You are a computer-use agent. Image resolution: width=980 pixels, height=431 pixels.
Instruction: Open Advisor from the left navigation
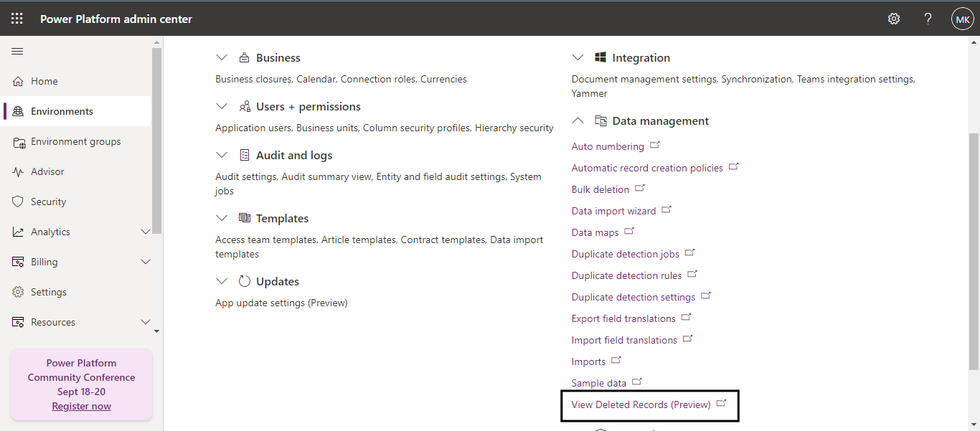point(47,171)
